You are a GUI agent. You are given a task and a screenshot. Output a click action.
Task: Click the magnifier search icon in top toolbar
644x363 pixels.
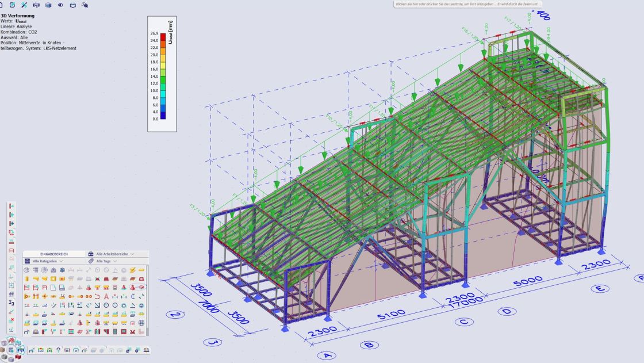85,5
